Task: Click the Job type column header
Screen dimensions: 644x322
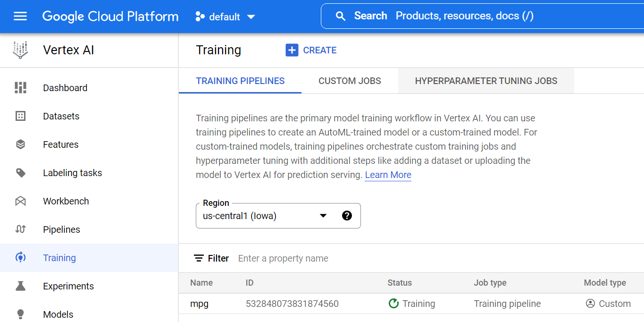Action: coord(490,283)
